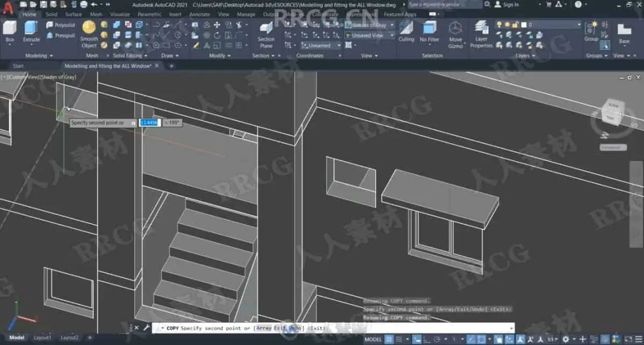644x345 pixels.
Task: Open the Workspace Switching gear icon
Action: pos(566,339)
